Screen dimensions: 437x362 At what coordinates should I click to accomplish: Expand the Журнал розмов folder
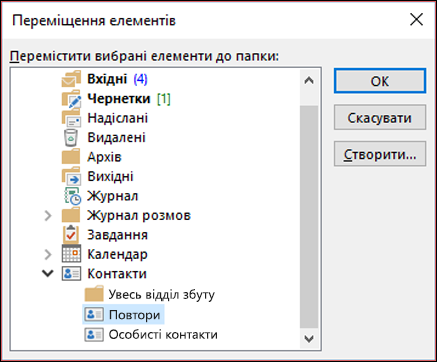pos(48,216)
